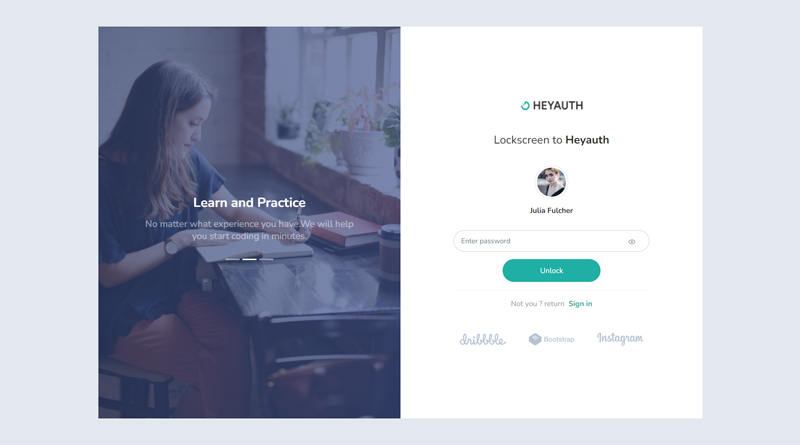Click the Learn and Practice heading
The image size is (800, 445).
[249, 203]
